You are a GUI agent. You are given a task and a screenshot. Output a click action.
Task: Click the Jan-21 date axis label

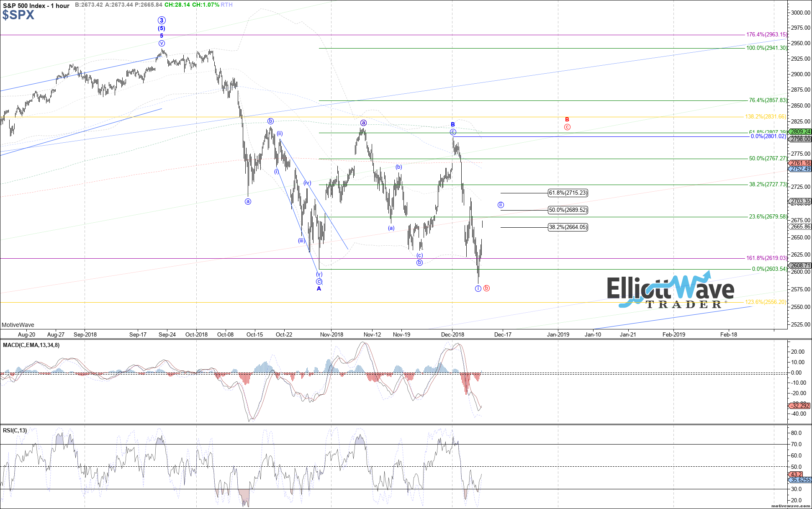[628, 334]
